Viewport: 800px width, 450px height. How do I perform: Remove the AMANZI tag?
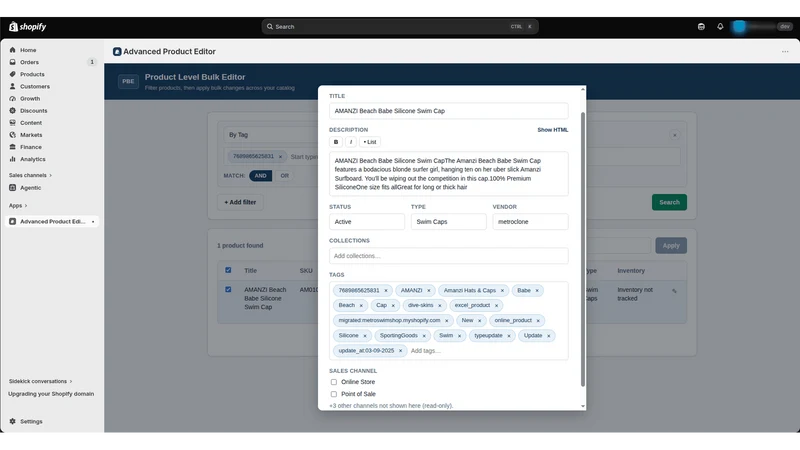pyautogui.click(x=429, y=291)
